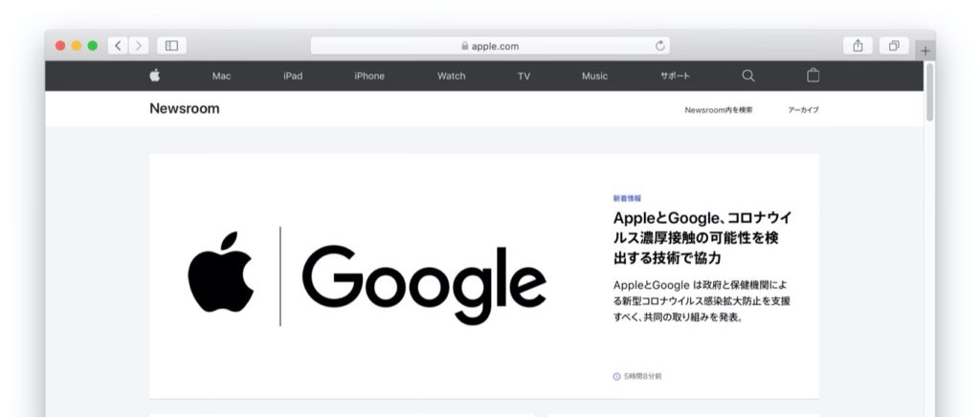Open the shopping bag icon

pos(813,76)
